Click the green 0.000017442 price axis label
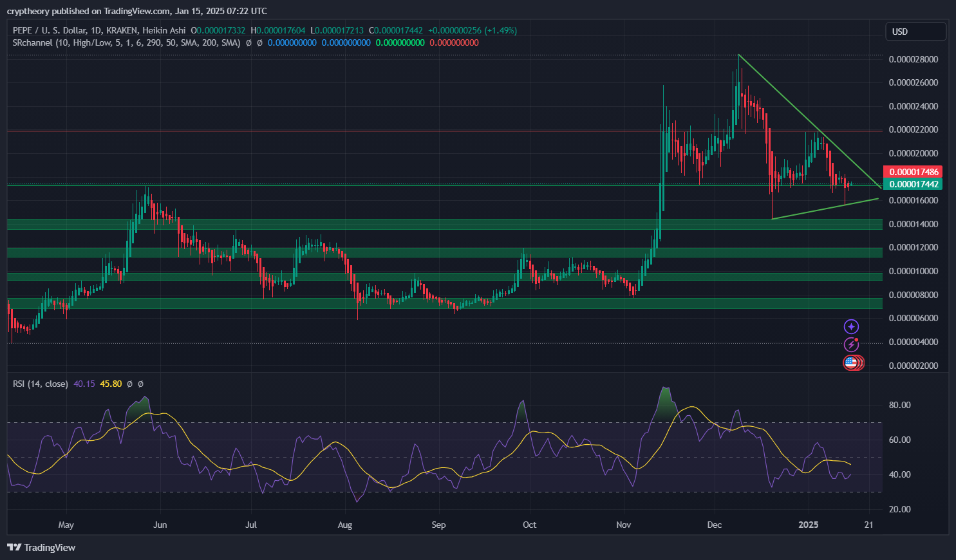Image resolution: width=956 pixels, height=560 pixels. click(x=914, y=184)
